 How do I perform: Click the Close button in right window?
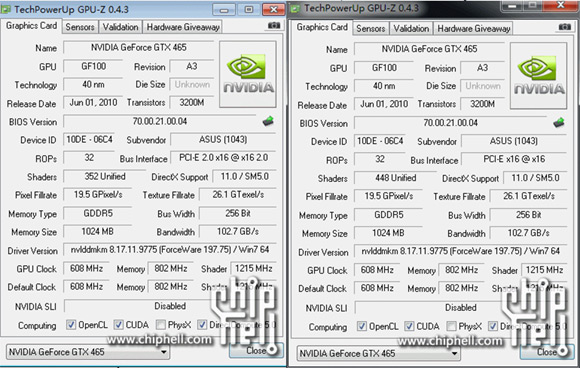547,352
